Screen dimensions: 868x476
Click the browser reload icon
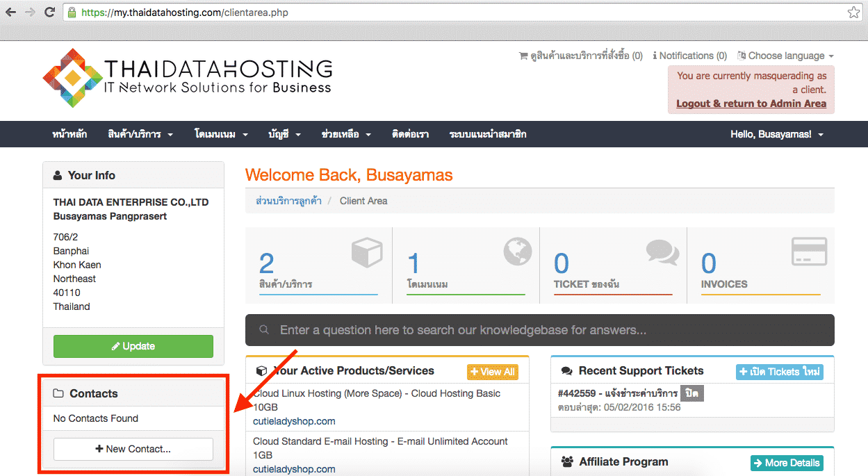point(49,12)
